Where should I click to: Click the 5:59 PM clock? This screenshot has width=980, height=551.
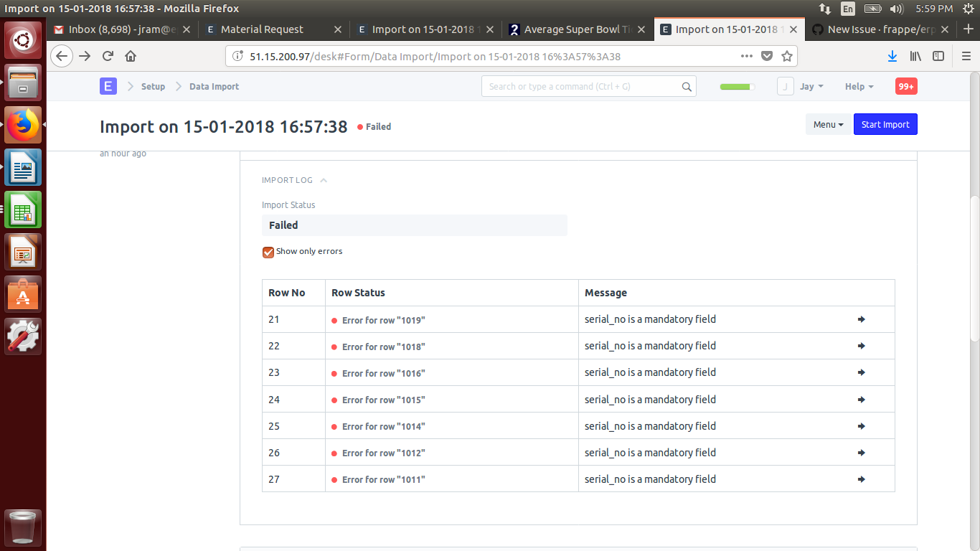coord(934,9)
